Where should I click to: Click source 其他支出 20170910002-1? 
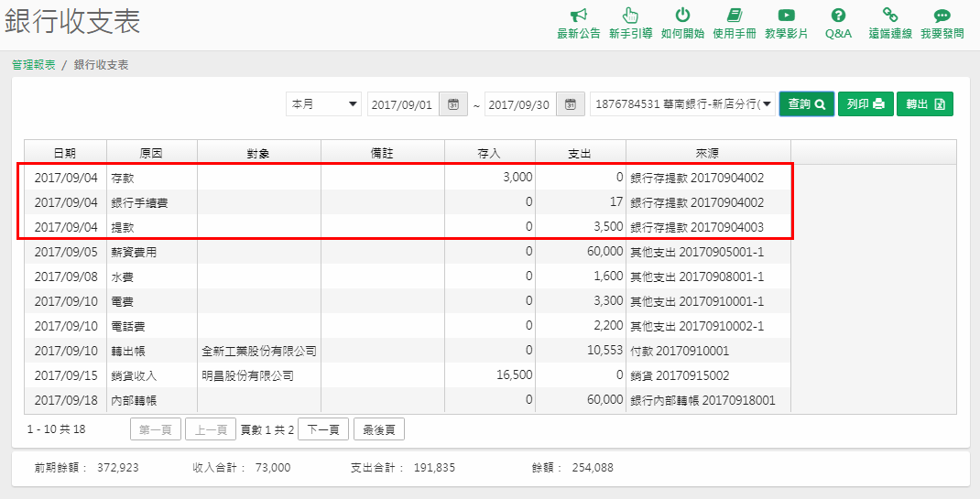[x=697, y=326]
